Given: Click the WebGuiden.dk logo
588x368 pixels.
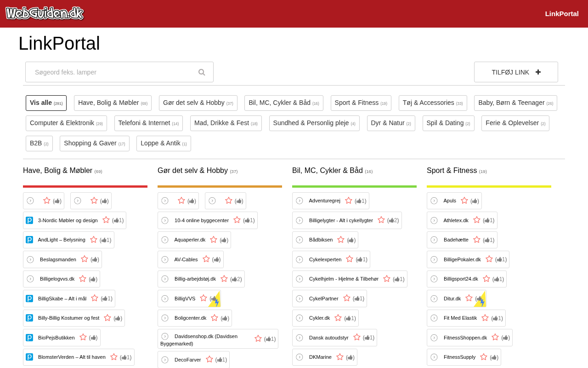Looking at the screenshot, I should (x=45, y=13).
